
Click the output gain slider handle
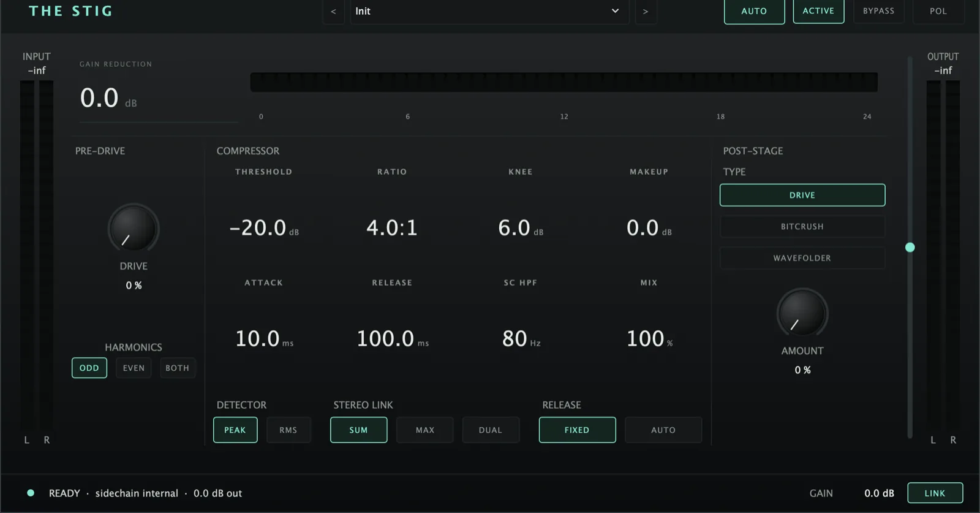(910, 247)
